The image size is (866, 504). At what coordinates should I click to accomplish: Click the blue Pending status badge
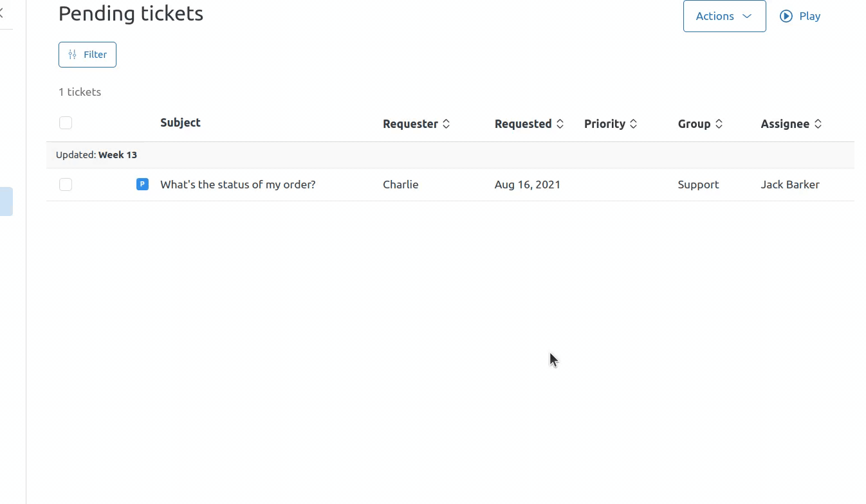tap(142, 184)
